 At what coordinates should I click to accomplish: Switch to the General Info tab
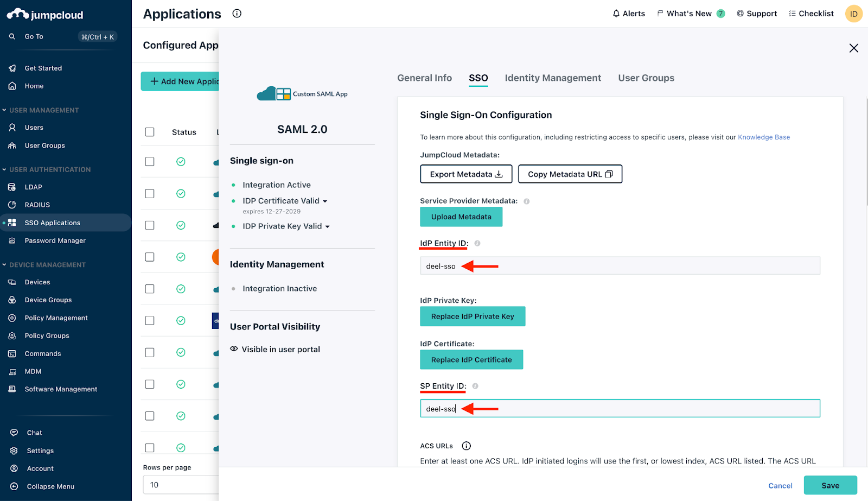click(424, 78)
